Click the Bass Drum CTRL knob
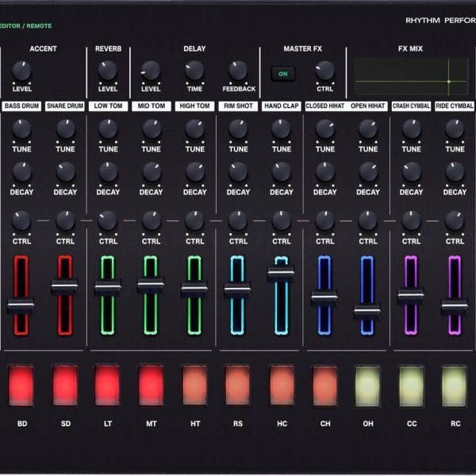 coord(21,221)
